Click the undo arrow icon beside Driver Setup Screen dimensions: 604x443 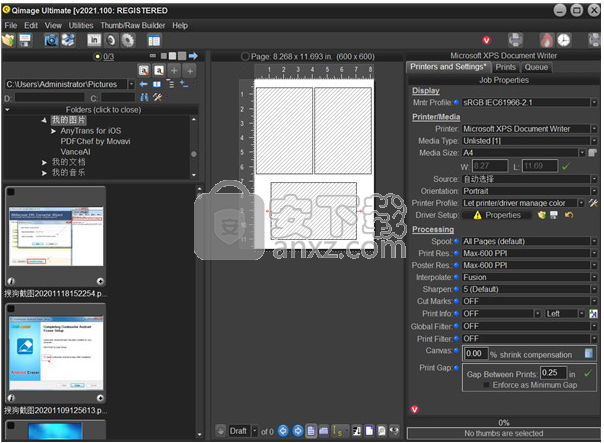click(x=569, y=215)
